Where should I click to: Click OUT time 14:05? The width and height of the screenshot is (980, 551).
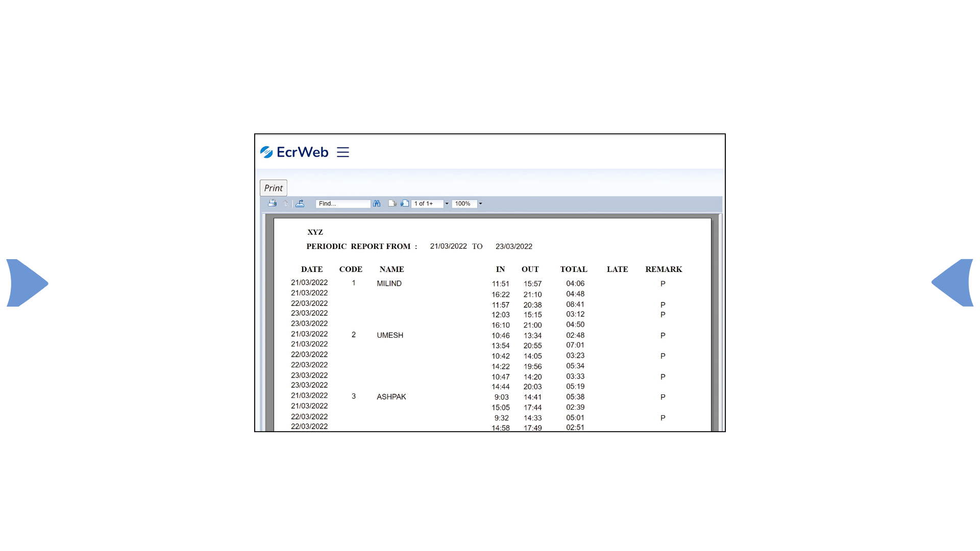tap(532, 356)
